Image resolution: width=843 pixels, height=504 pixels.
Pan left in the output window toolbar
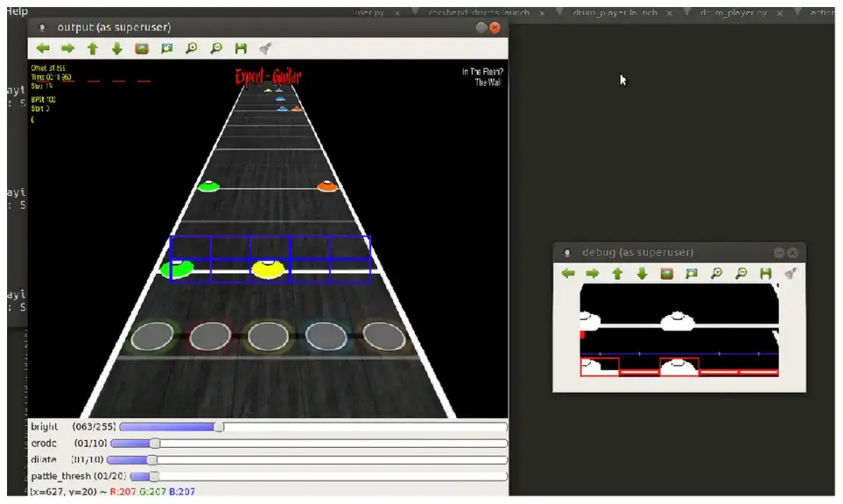[43, 48]
